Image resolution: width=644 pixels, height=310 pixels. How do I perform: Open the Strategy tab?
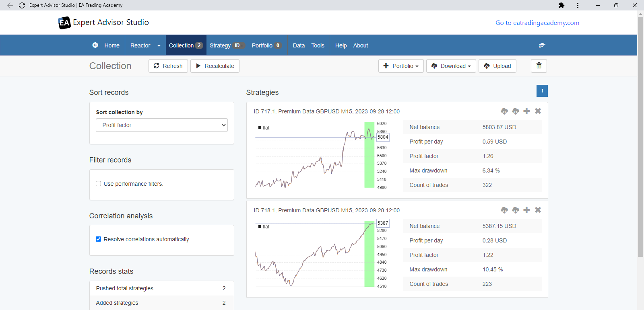[x=227, y=45]
